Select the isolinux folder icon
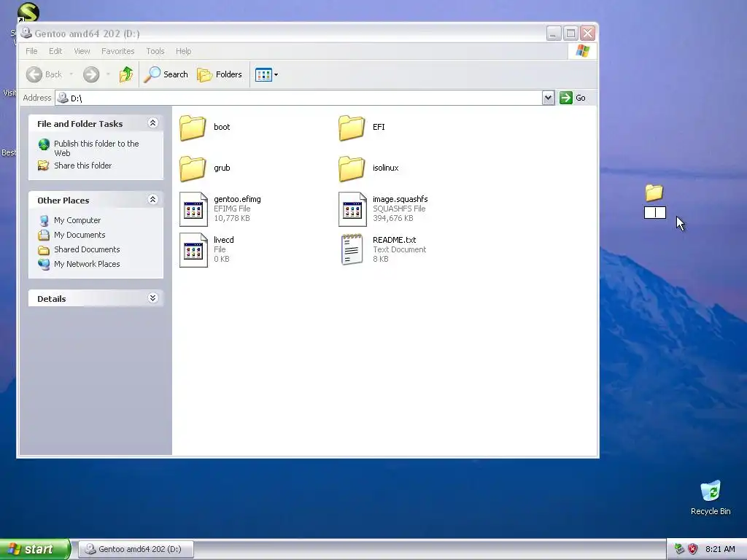747x560 pixels. (352, 168)
